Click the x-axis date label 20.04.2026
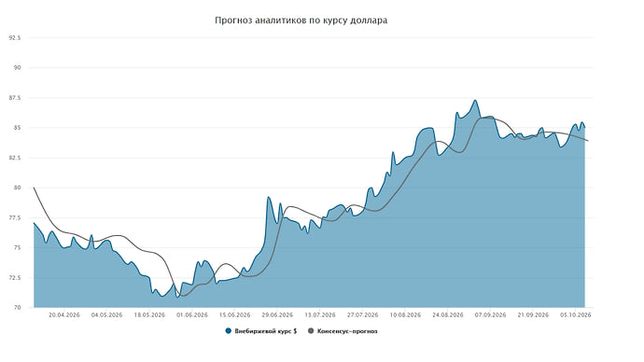The width and height of the screenshot is (644, 362). 64,314
